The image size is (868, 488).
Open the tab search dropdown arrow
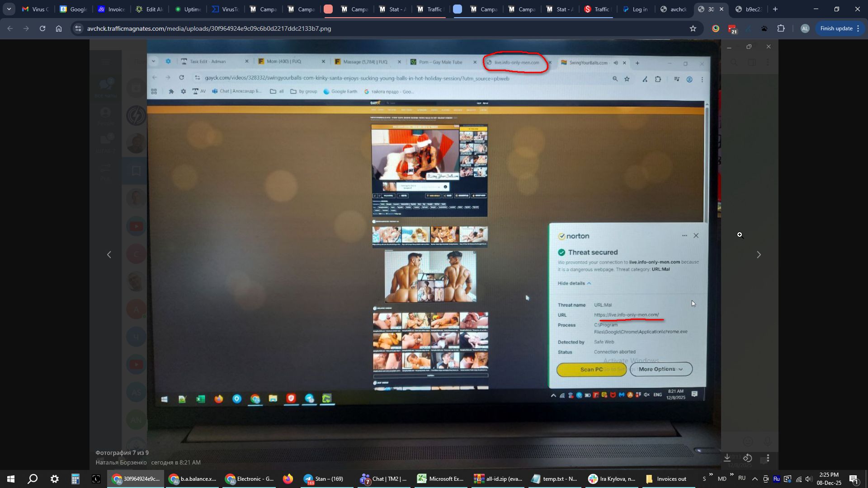click(9, 9)
